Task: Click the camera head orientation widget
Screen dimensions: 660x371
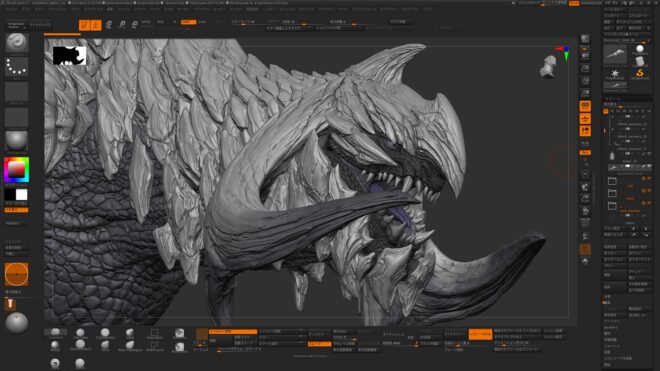Action: coord(548,67)
